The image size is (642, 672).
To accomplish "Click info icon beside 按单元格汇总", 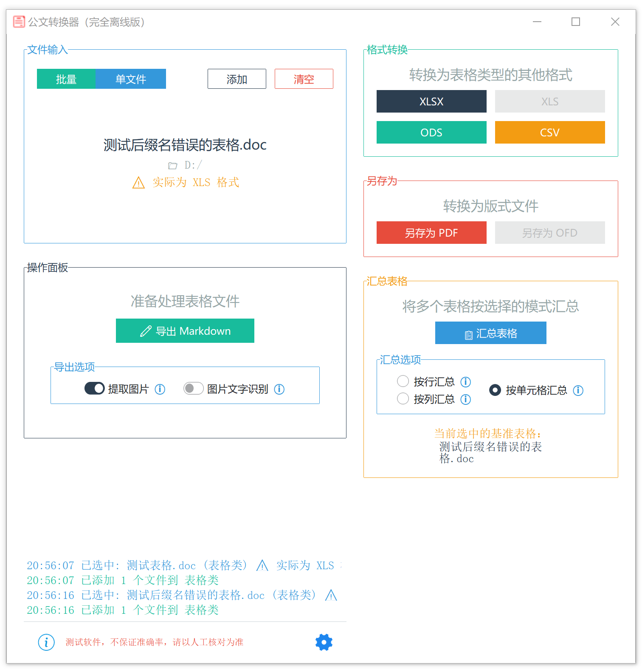I will point(578,390).
